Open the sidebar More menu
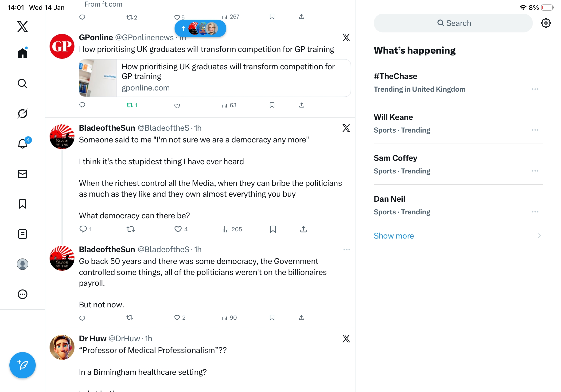 23,294
